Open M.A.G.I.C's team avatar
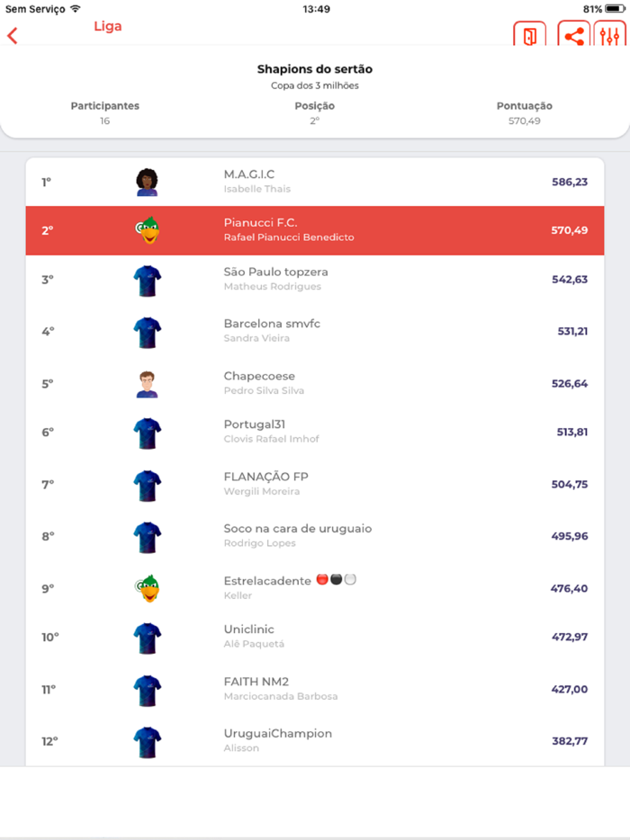This screenshot has height=840, width=630. click(x=146, y=181)
